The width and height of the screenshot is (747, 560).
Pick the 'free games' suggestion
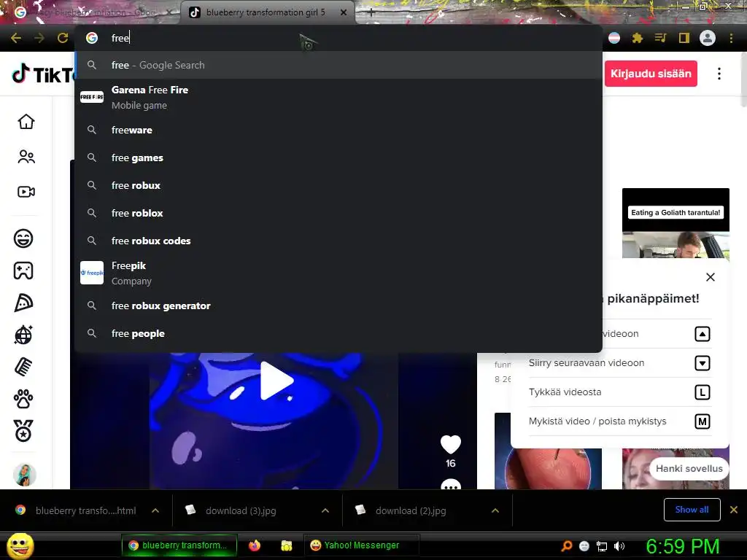338,157
